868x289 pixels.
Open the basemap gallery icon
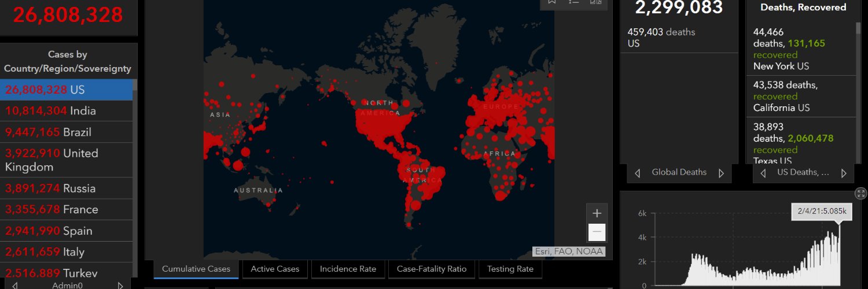click(595, 2)
